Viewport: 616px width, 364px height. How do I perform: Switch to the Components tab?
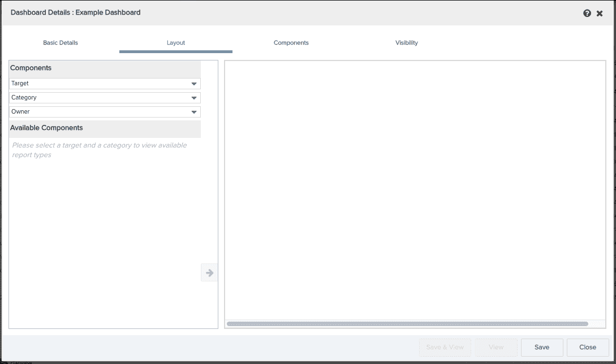coord(291,42)
